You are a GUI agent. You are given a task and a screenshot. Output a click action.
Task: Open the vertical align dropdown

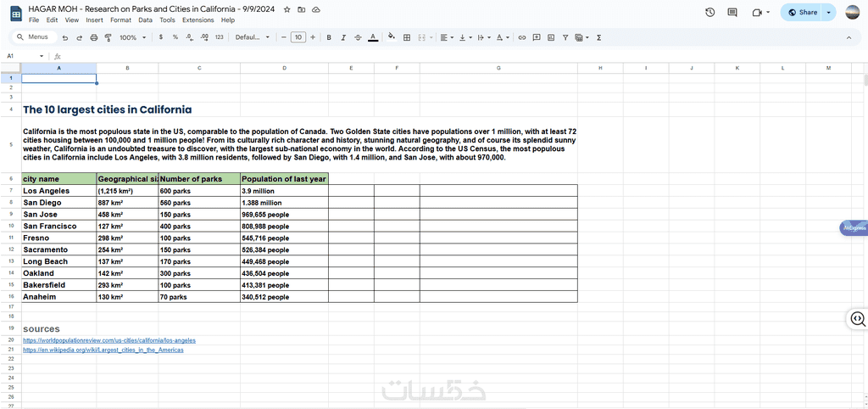pyautogui.click(x=465, y=37)
